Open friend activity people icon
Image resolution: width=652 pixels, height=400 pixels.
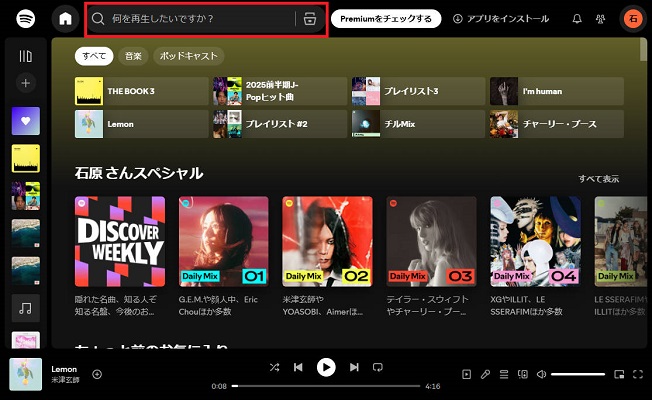click(600, 19)
